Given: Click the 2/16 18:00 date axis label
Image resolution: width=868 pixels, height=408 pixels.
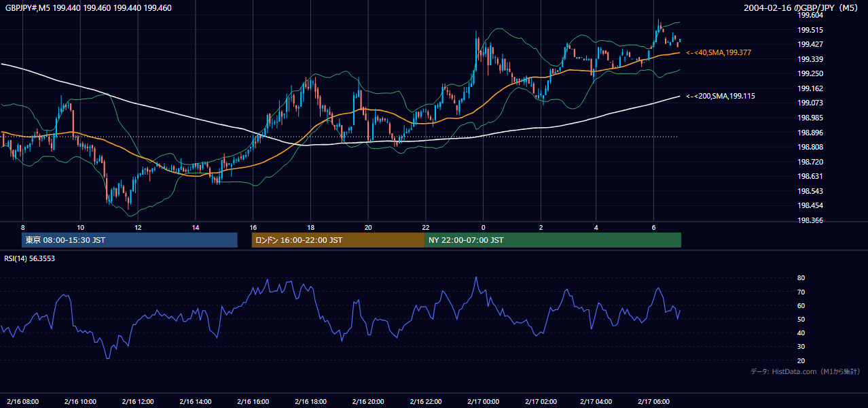Looking at the screenshot, I should (x=310, y=401).
